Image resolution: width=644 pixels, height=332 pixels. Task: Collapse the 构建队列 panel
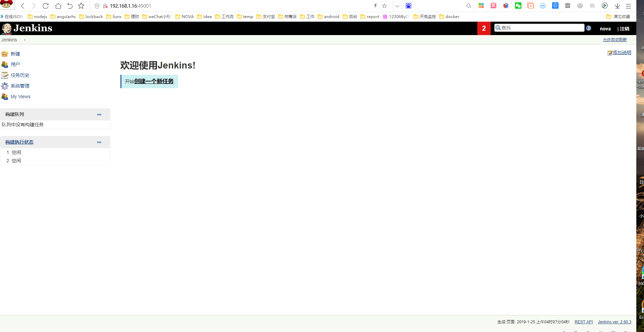(99, 115)
